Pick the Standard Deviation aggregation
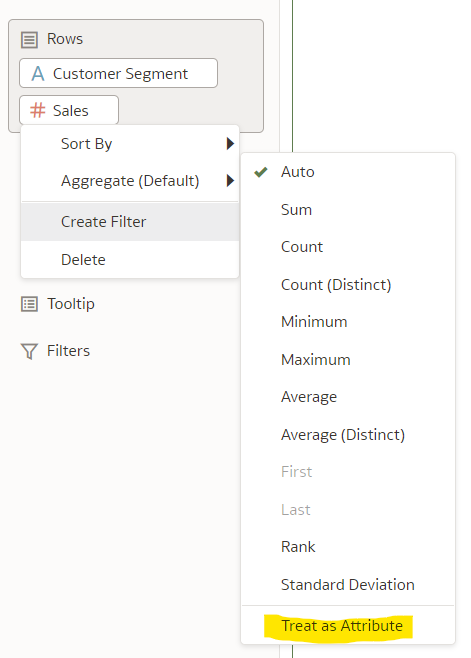471x658 pixels. tap(348, 584)
